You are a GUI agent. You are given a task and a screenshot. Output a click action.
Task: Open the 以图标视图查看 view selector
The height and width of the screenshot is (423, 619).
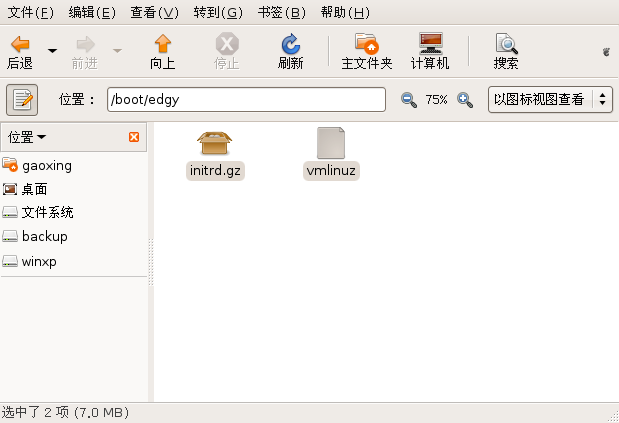click(x=550, y=99)
